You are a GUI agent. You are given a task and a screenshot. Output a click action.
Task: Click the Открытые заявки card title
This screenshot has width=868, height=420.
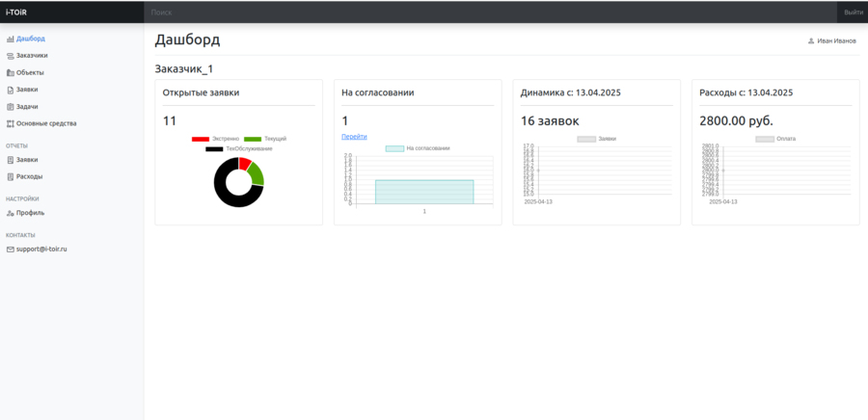201,92
